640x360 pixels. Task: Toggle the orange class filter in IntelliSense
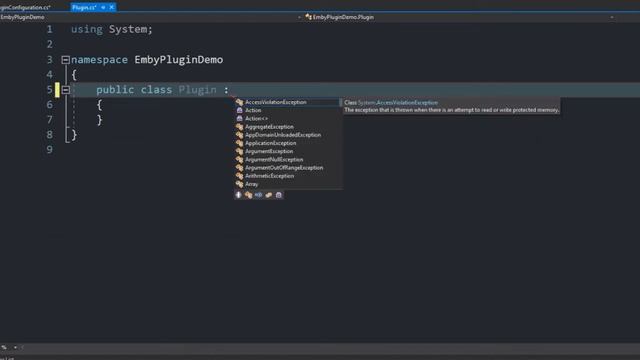(248, 195)
